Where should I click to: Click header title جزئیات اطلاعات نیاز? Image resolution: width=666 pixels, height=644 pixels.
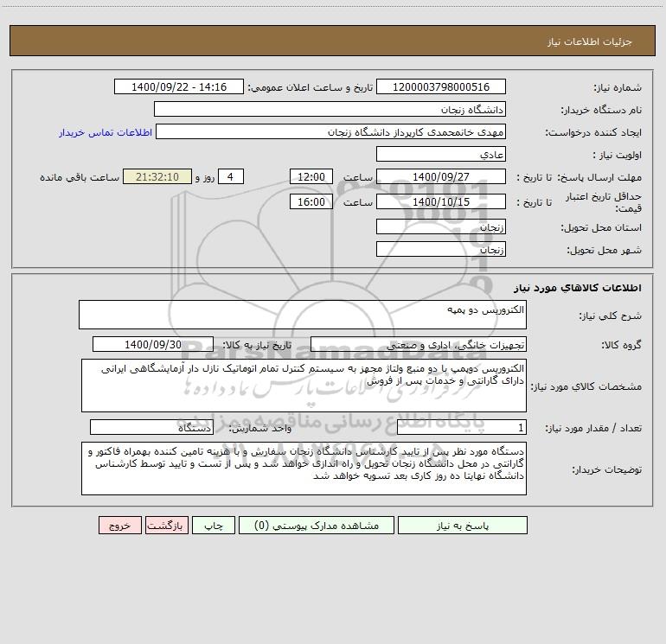pyautogui.click(x=590, y=41)
